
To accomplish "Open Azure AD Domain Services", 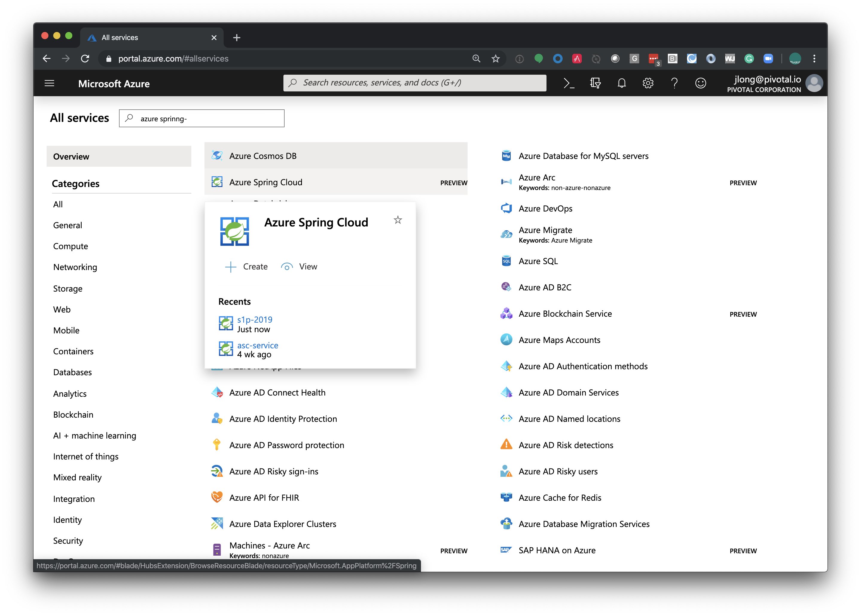I will coord(568,392).
